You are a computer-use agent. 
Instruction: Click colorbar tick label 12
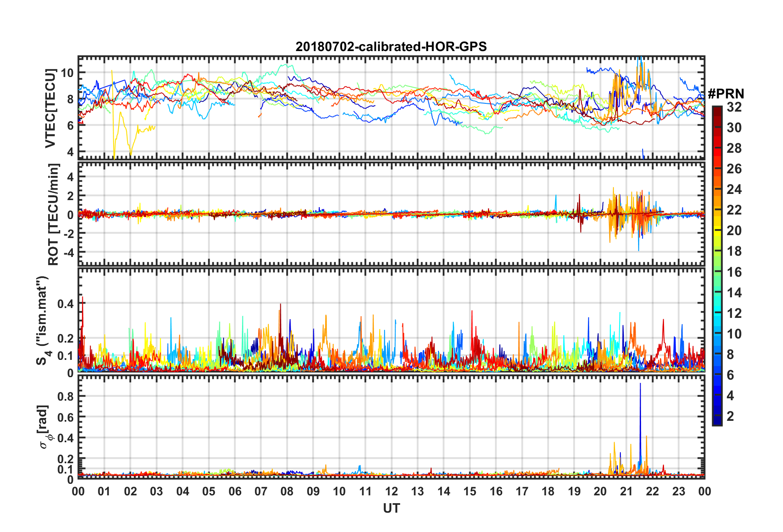(734, 313)
